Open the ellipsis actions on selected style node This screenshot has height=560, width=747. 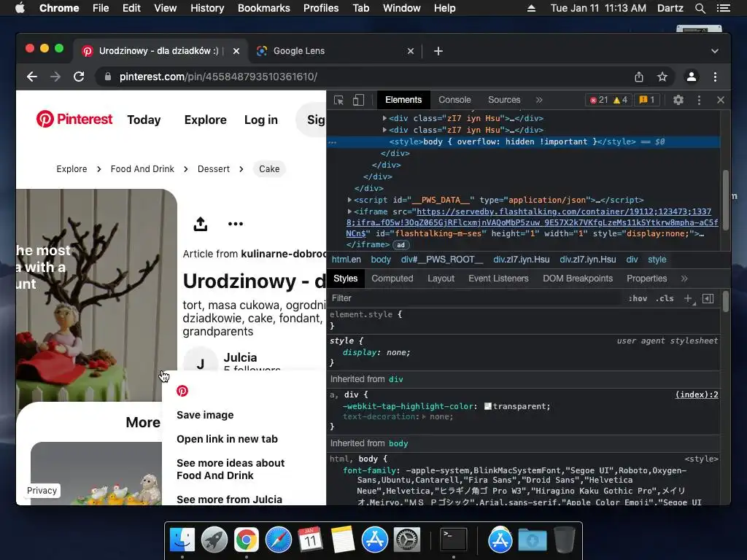pyautogui.click(x=332, y=142)
